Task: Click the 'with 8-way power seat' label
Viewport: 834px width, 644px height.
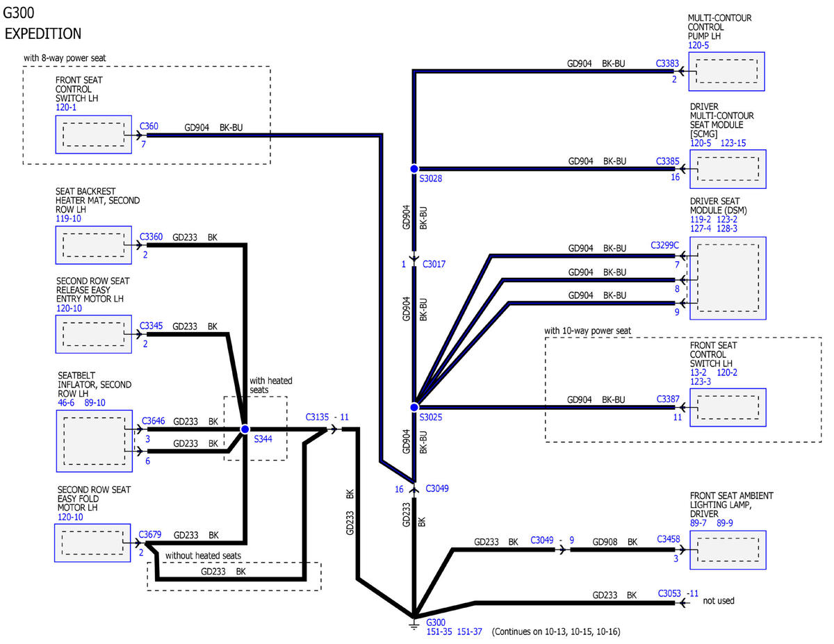Action: [65, 58]
